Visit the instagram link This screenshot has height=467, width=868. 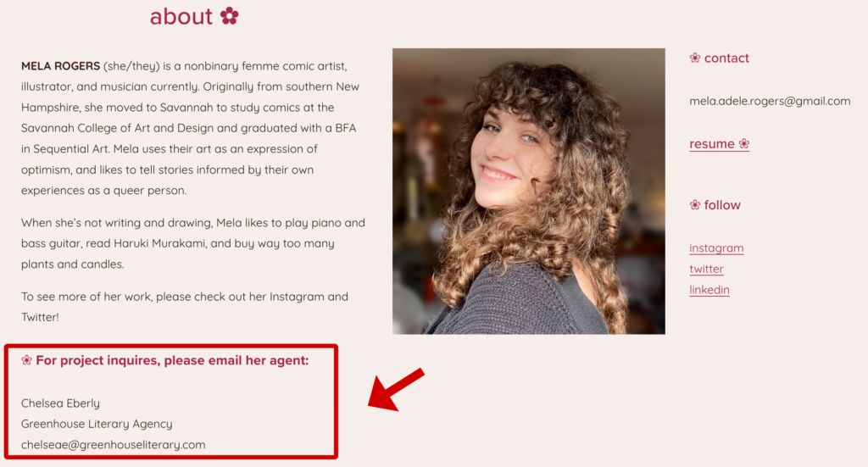tap(716, 247)
